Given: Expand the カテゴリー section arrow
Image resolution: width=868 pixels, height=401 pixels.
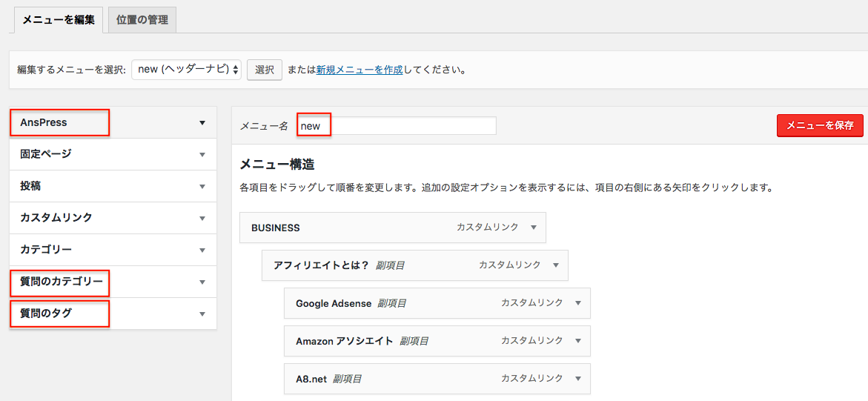Looking at the screenshot, I should click(202, 251).
